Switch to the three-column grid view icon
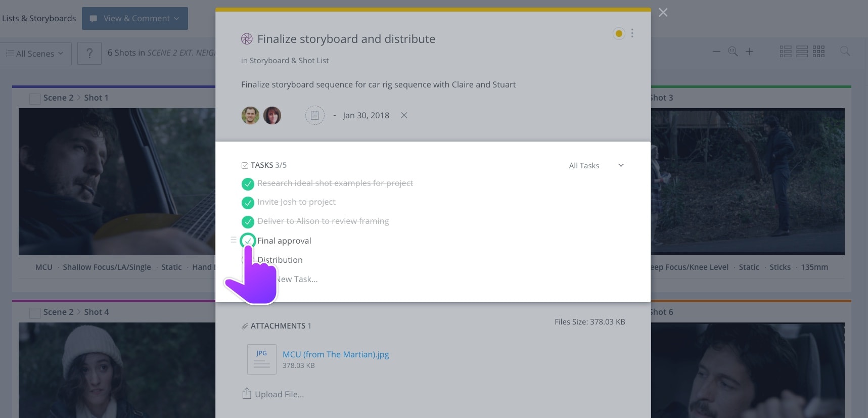The image size is (868, 418). click(818, 52)
